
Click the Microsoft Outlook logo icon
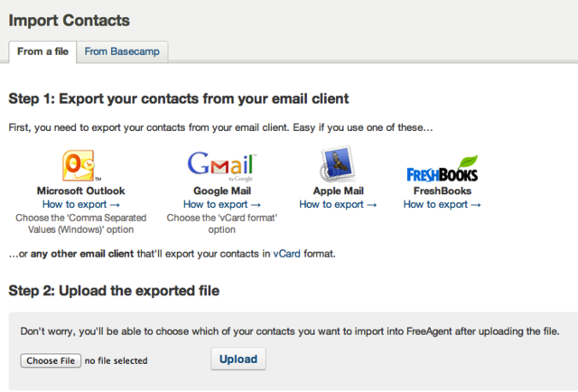(80, 165)
